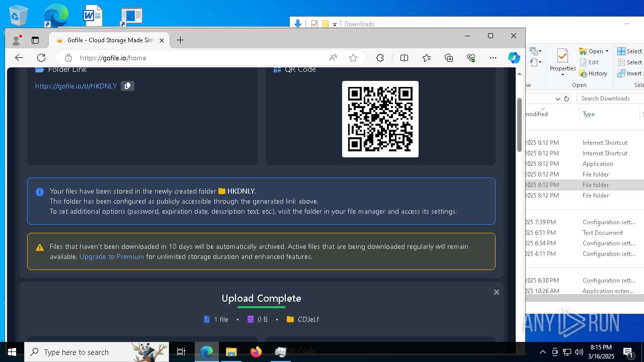Expand the Properties dropdown arrow
The width and height of the screenshot is (644, 362).
562,75
